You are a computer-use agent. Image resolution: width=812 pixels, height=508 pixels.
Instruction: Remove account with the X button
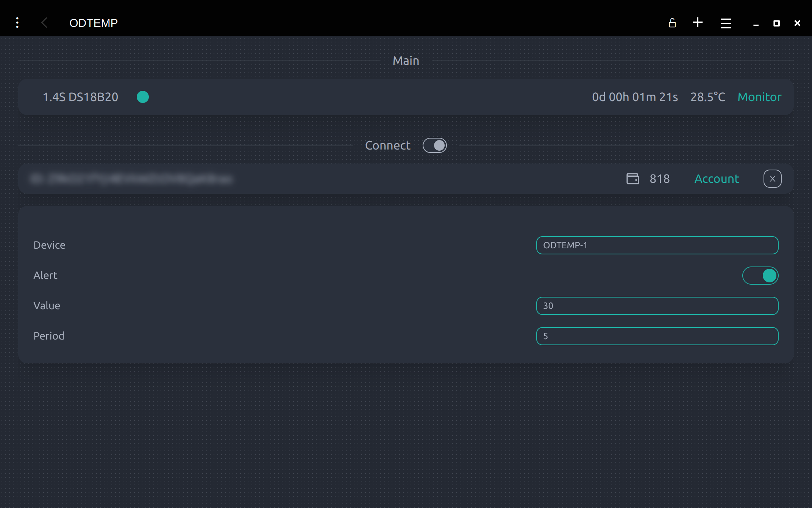[x=772, y=179]
